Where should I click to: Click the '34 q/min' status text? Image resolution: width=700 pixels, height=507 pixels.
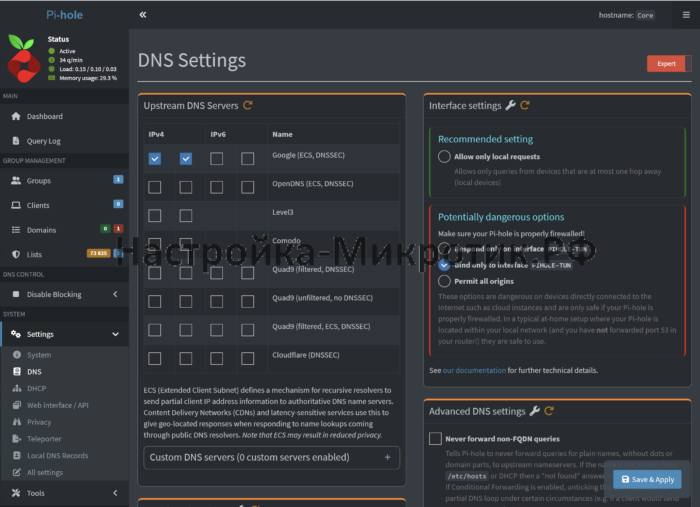click(x=71, y=60)
